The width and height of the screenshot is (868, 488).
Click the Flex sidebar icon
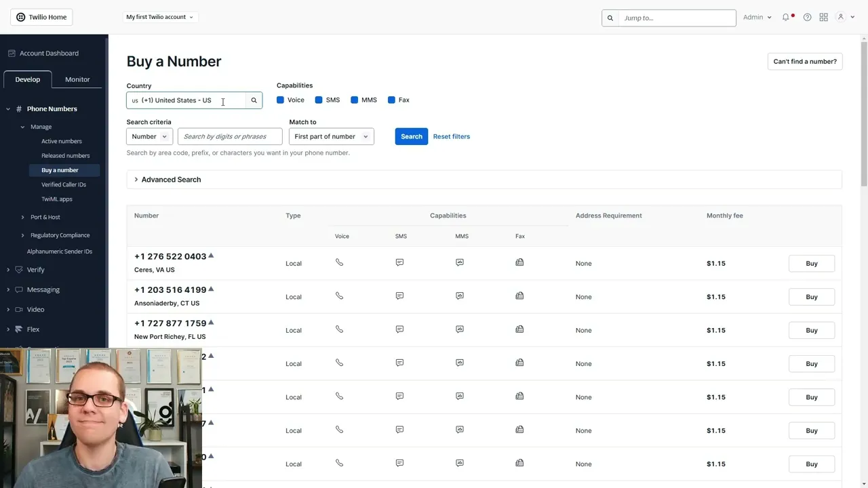tap(19, 329)
